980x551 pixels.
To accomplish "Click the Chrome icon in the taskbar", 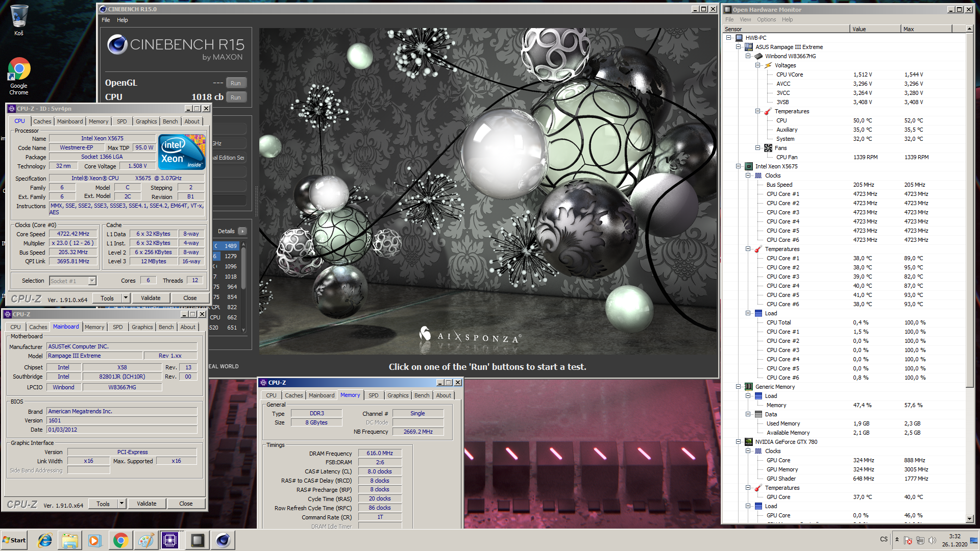I will pos(120,540).
